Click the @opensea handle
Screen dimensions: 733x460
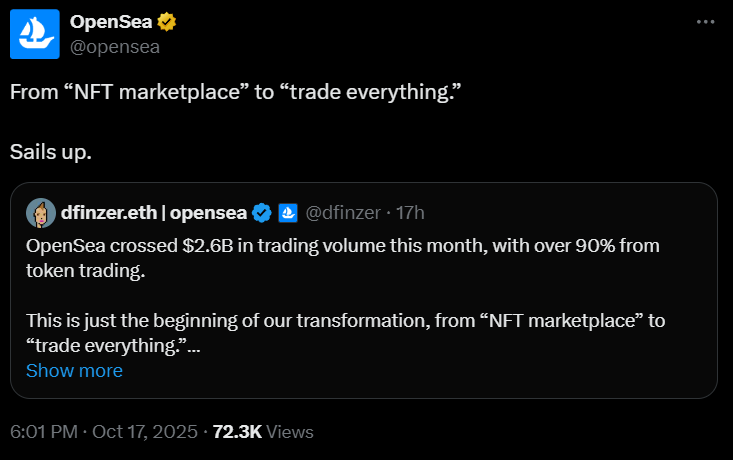115,46
